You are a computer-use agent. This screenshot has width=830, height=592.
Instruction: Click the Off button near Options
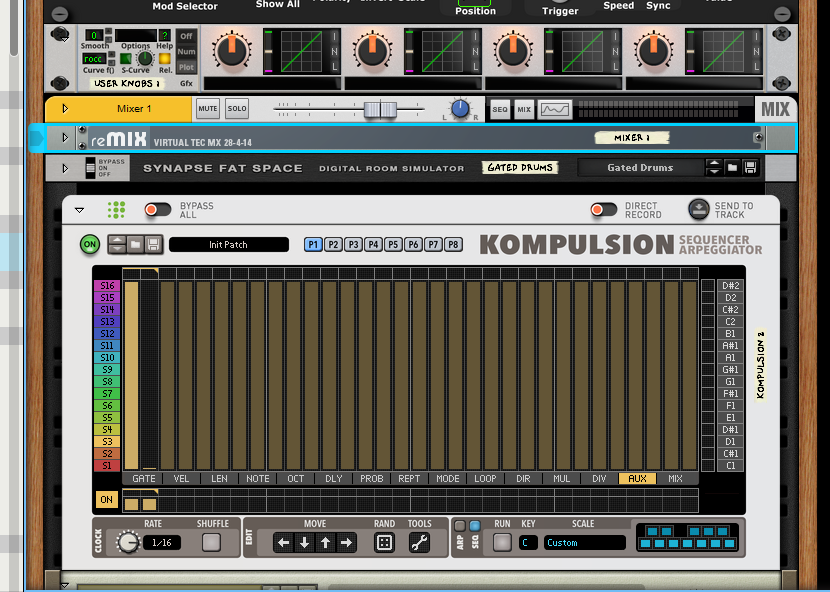[x=186, y=36]
